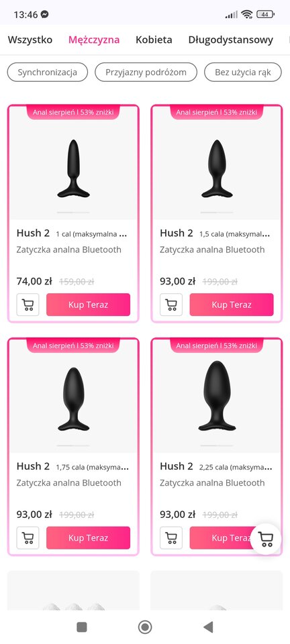Screen dimensions: 290x644
Task: Click Kup Teraz for Hush 2 1,75 cala
Action: tap(89, 538)
